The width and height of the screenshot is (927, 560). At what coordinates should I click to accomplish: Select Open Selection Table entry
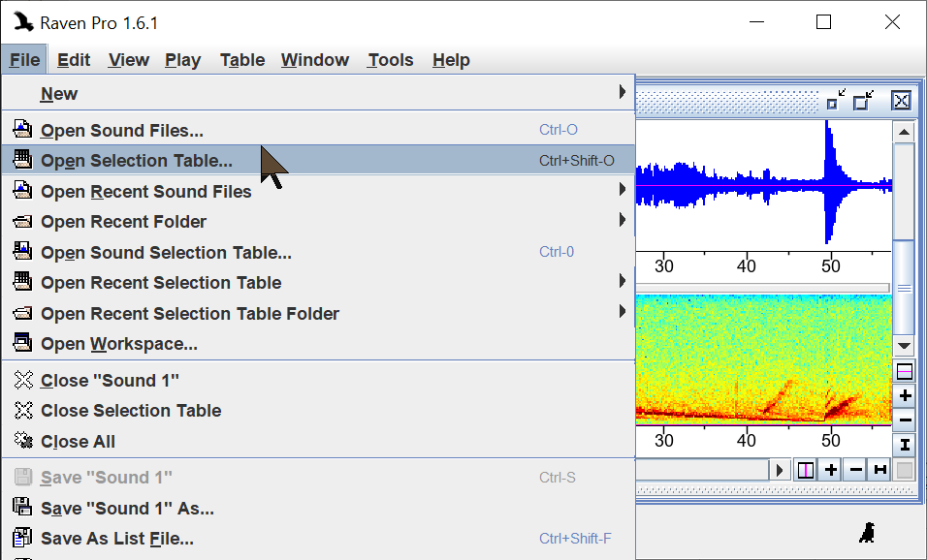click(x=318, y=160)
